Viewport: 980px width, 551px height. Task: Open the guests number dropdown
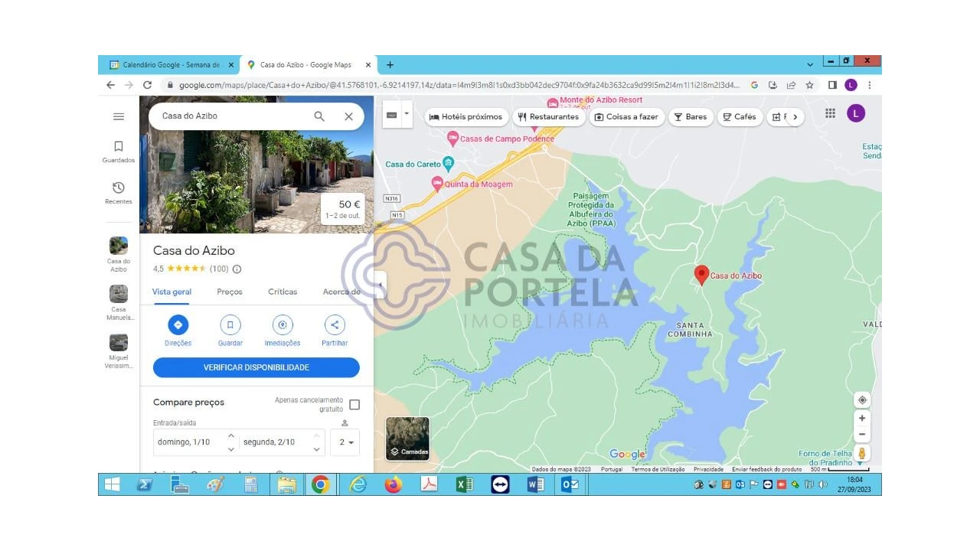345,442
